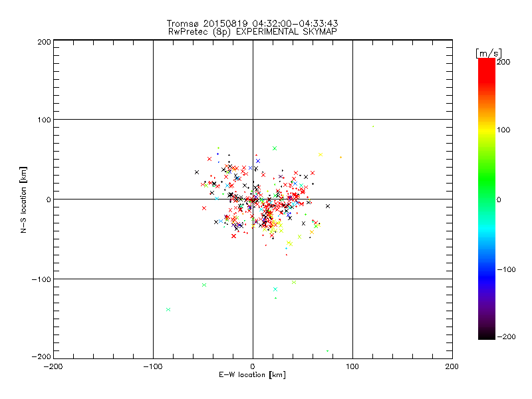
Task: Click the N-S axis tick label '-100'
Action: pyautogui.click(x=41, y=279)
